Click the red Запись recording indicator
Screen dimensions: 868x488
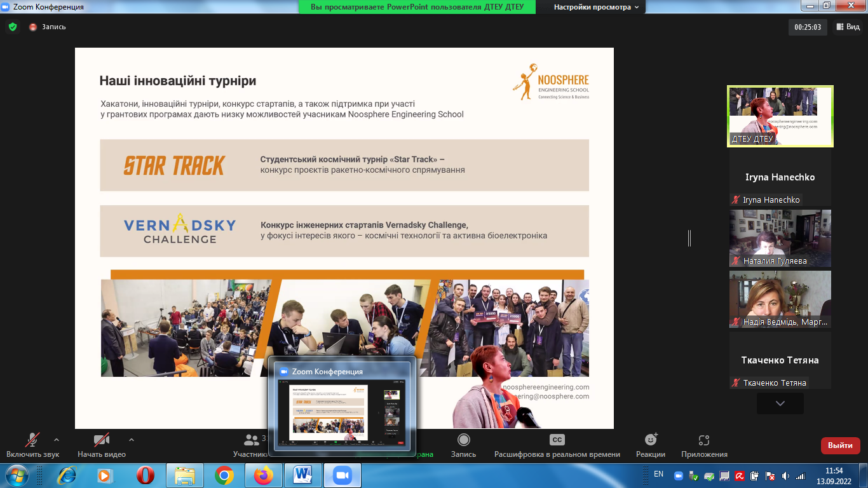[48, 27]
